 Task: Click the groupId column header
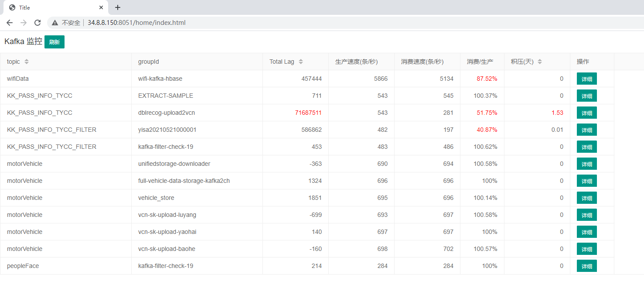click(148, 62)
